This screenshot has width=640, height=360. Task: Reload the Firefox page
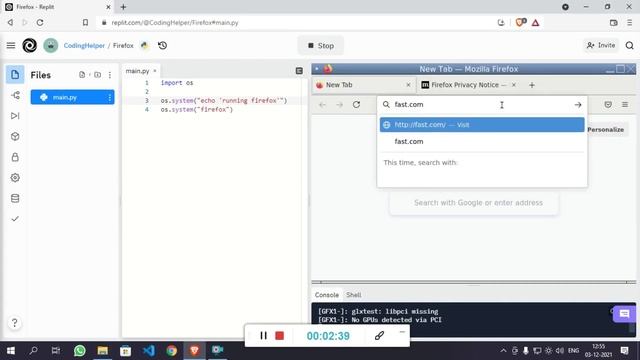tap(356, 104)
